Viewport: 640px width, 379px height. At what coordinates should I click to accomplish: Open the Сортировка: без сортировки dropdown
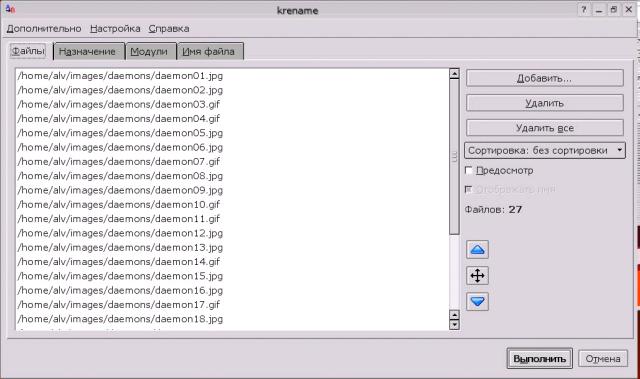544,151
